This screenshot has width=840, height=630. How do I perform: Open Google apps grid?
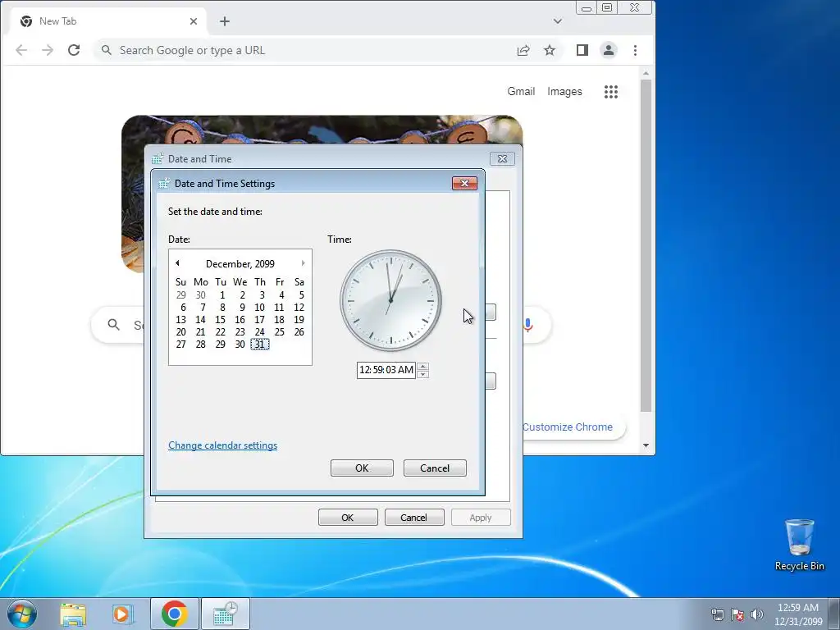pyautogui.click(x=611, y=92)
